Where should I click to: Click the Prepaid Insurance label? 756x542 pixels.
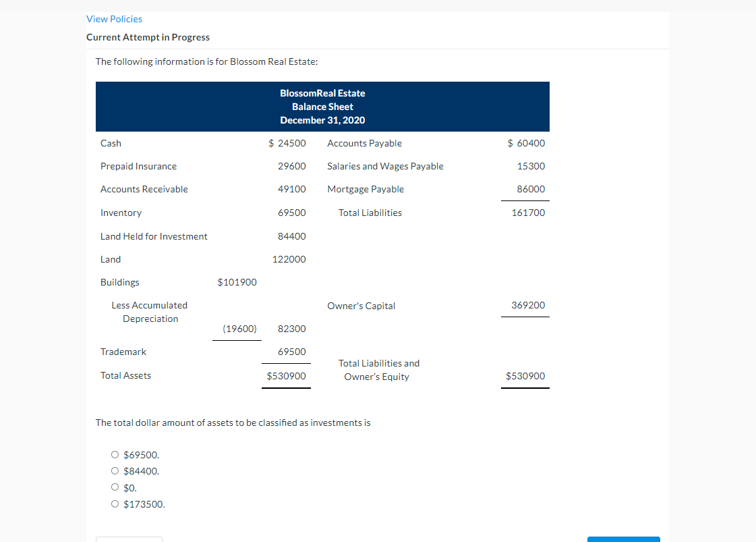[x=138, y=166]
